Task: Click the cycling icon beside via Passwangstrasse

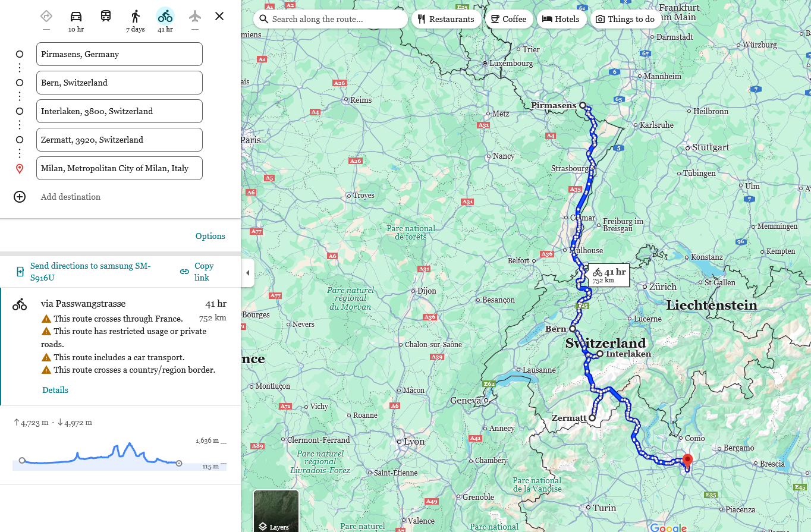Action: 20,305
